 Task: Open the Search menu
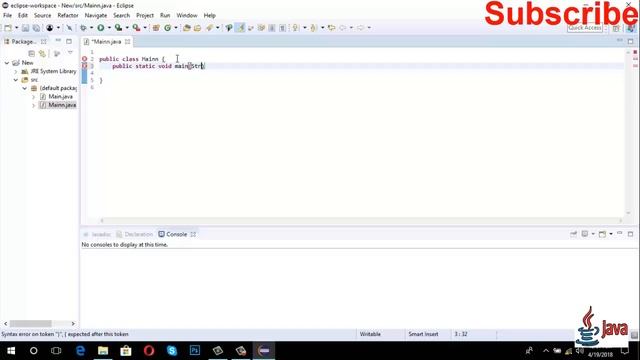click(x=122, y=16)
